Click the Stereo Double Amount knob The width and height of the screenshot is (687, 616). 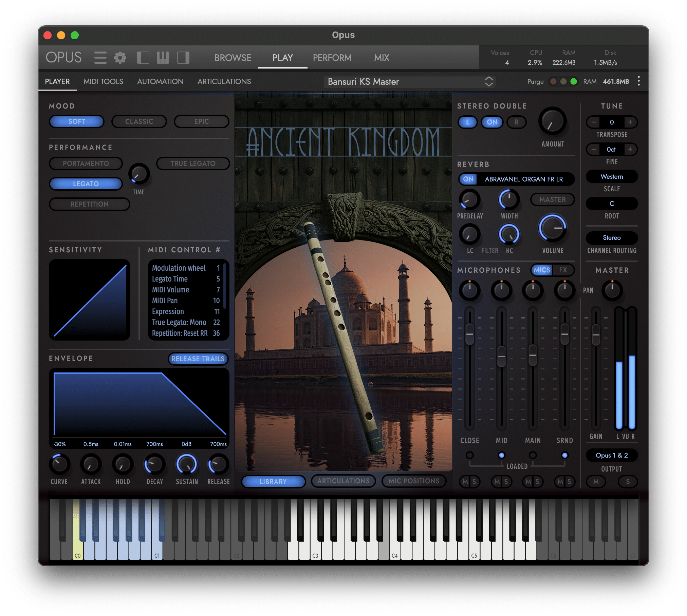pos(552,122)
